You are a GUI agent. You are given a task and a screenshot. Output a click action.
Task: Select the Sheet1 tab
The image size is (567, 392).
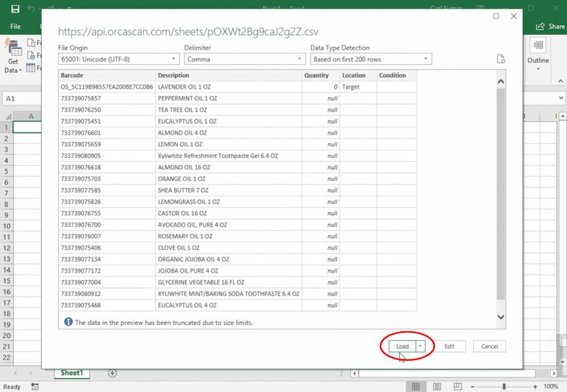pyautogui.click(x=71, y=373)
